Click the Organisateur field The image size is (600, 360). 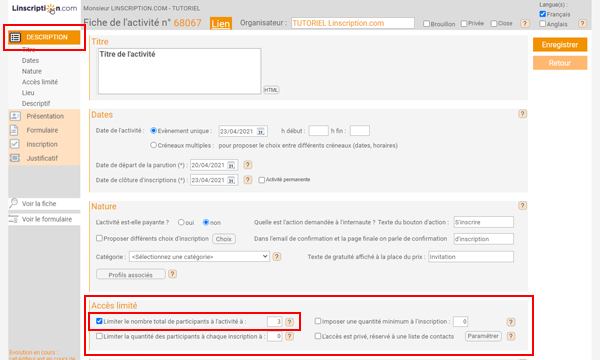coord(352,23)
